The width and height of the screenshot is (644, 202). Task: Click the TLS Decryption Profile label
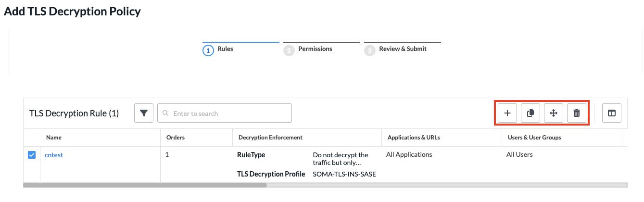point(271,174)
